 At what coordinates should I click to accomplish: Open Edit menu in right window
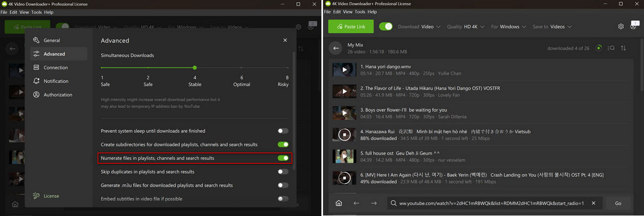(x=337, y=12)
